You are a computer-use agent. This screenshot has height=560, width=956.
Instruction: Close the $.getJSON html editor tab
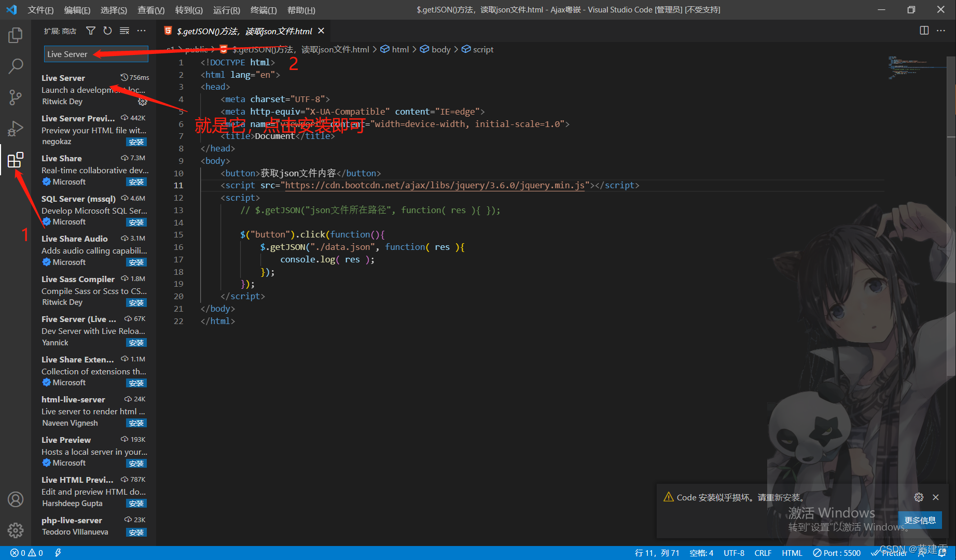(321, 31)
